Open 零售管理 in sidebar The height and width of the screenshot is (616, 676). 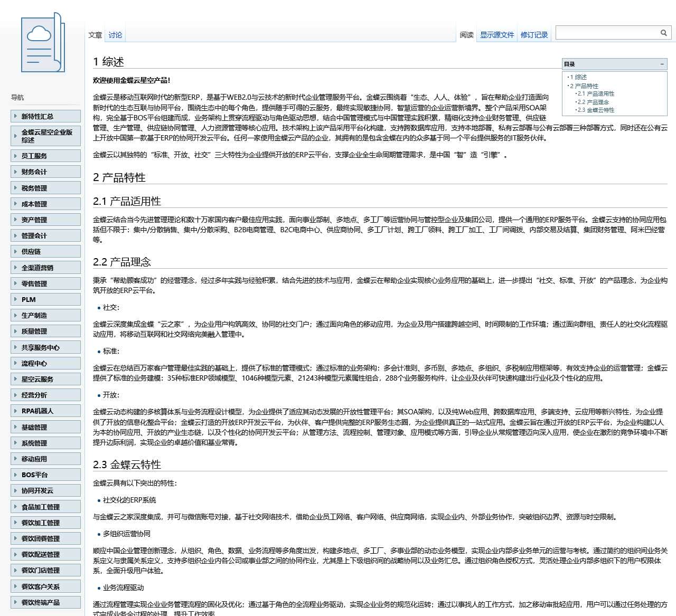(x=45, y=283)
